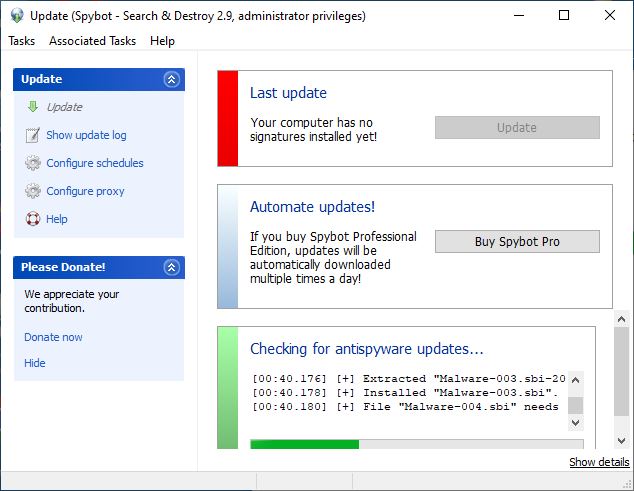
Task: Hide the donation panel
Action: pos(35,363)
